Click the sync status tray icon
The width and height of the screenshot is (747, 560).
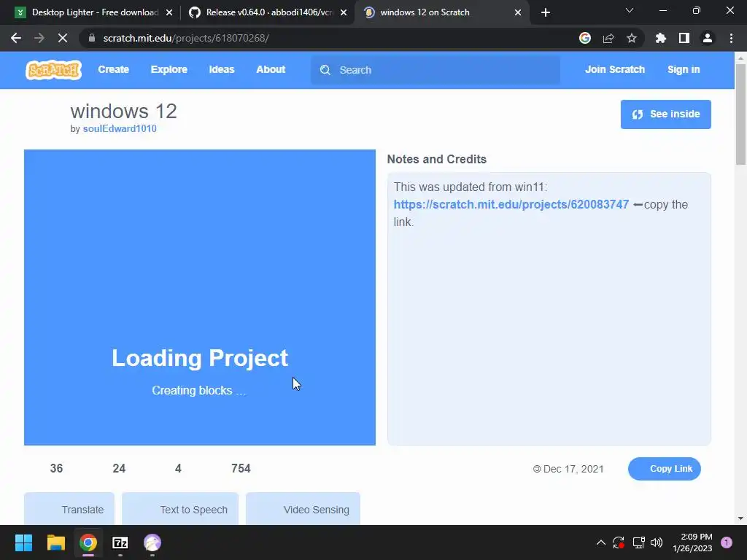tap(619, 542)
